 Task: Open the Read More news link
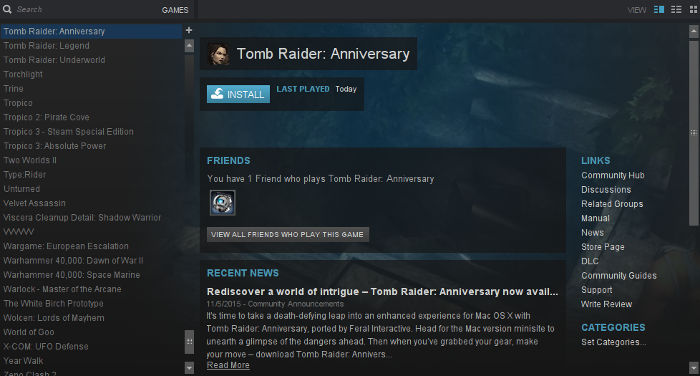pyautogui.click(x=228, y=365)
